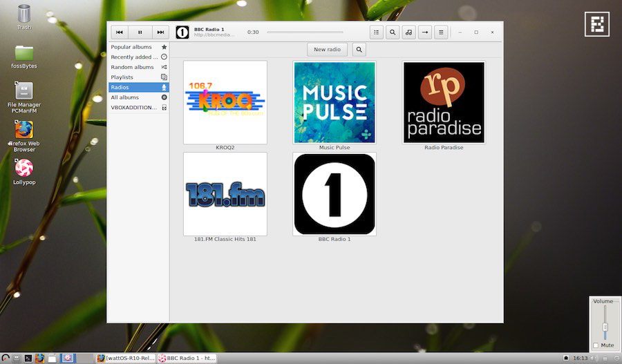Click the Music Pulse label text
The height and width of the screenshot is (364, 622).
[x=334, y=148]
